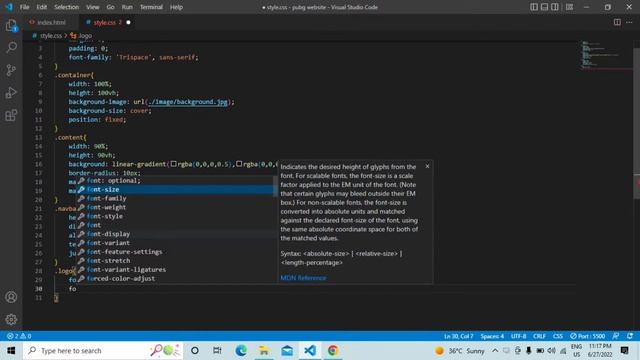The height and width of the screenshot is (360, 640).
Task: Open the MDN Reference link
Action: 303,278
